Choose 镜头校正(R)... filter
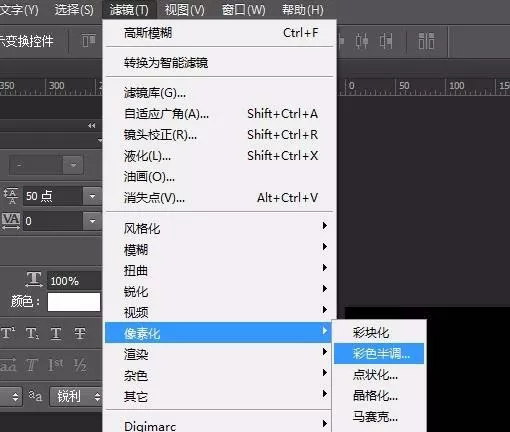Image resolution: width=510 pixels, height=432 pixels. coord(220,135)
